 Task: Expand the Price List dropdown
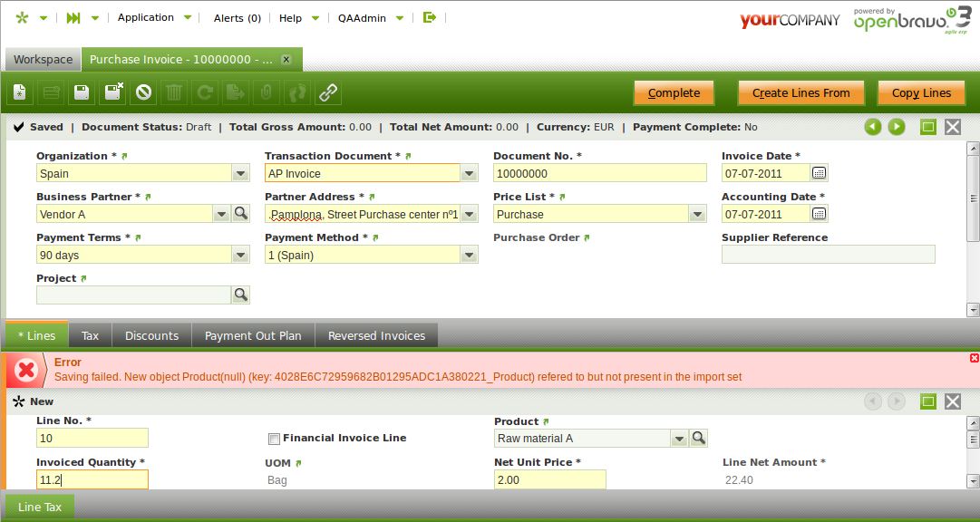[697, 215]
